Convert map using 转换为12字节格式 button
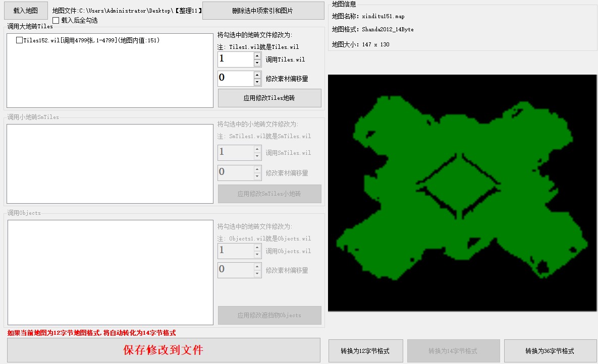 coord(365,351)
